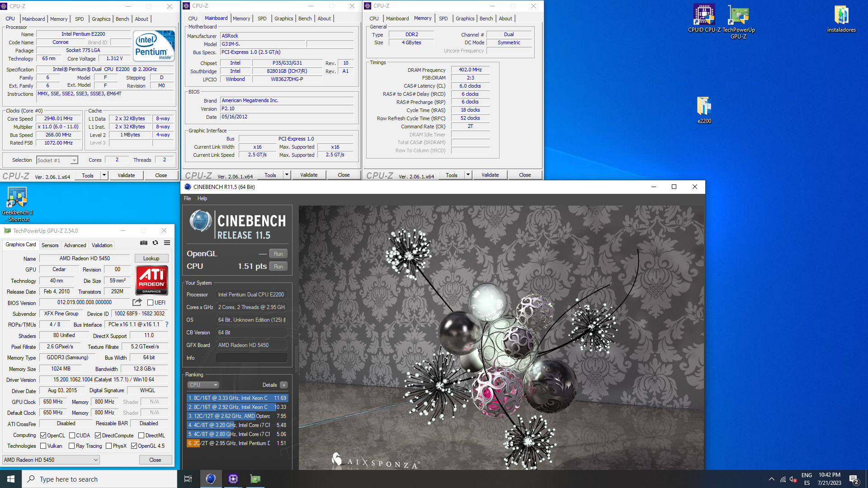The width and height of the screenshot is (868, 488).
Task: Open the Cinebench Help menu
Action: click(x=202, y=198)
